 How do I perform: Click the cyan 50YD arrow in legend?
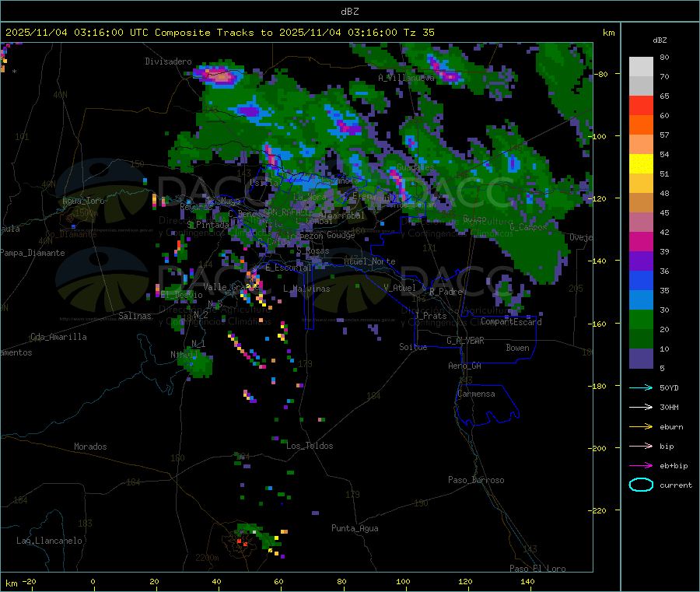coord(641,387)
